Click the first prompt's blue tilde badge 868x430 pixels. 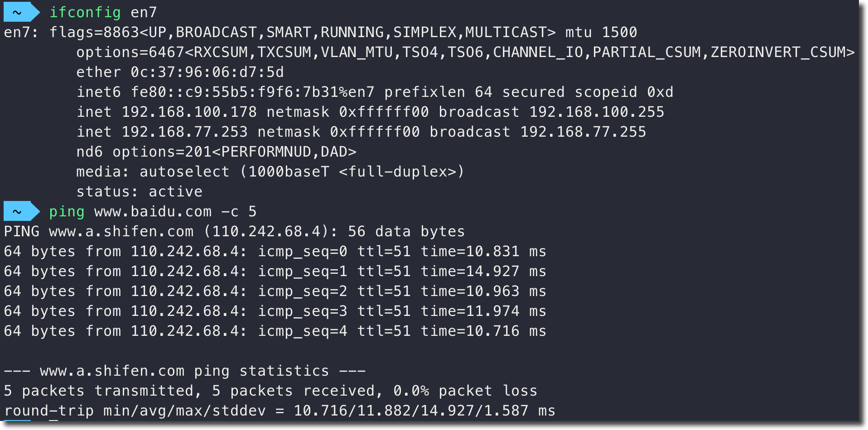tap(18, 12)
